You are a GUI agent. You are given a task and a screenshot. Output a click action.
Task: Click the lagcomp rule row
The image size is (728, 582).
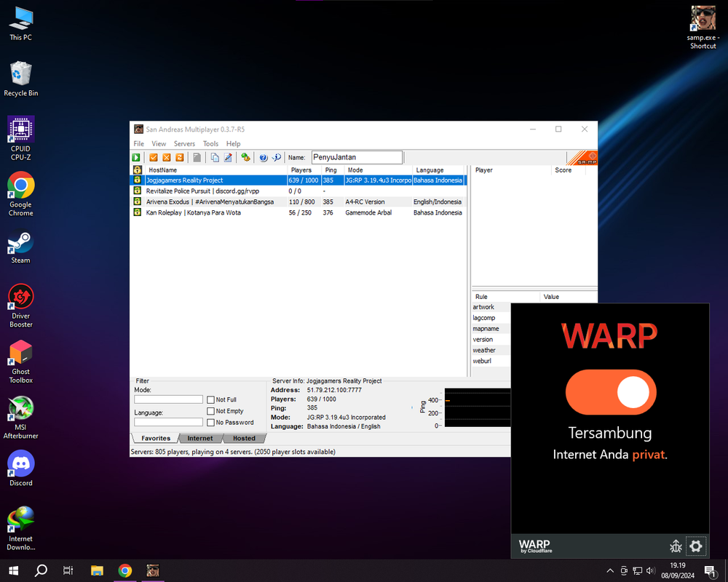click(491, 318)
